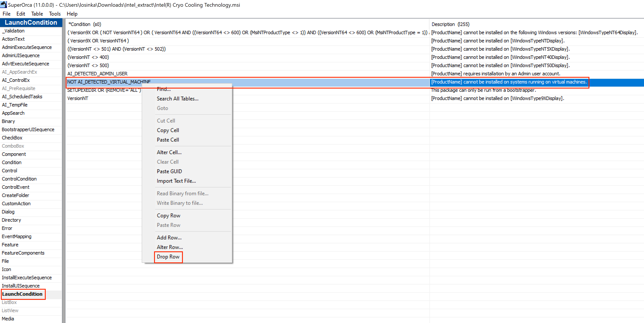Screen dimensions: 644x323
Task: Open the InstallExecuteSequence table
Action: (27, 278)
